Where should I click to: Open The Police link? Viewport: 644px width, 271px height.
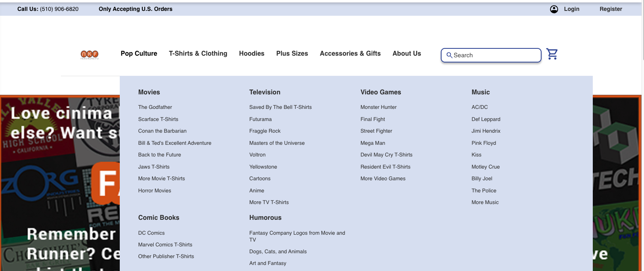click(x=484, y=191)
